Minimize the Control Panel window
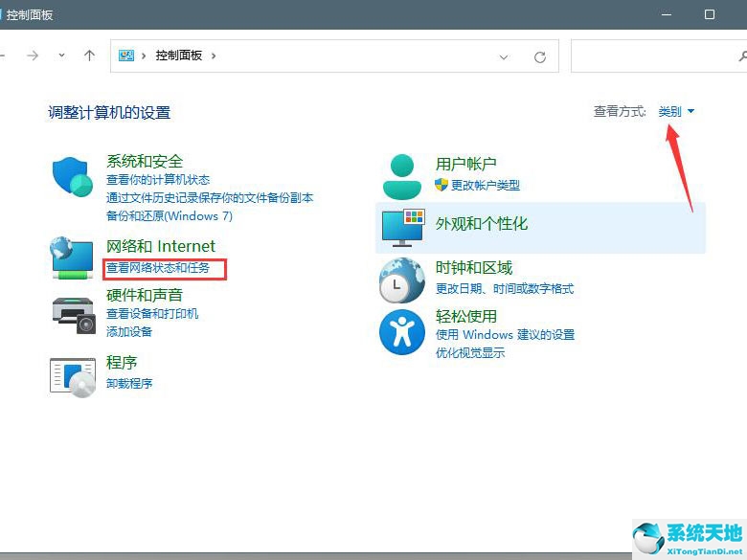 tap(667, 14)
